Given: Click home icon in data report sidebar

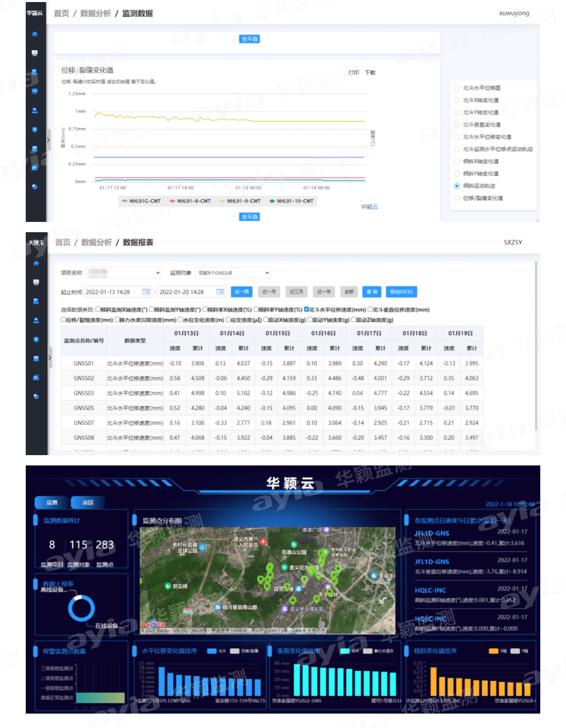Looking at the screenshot, I should tap(36, 263).
